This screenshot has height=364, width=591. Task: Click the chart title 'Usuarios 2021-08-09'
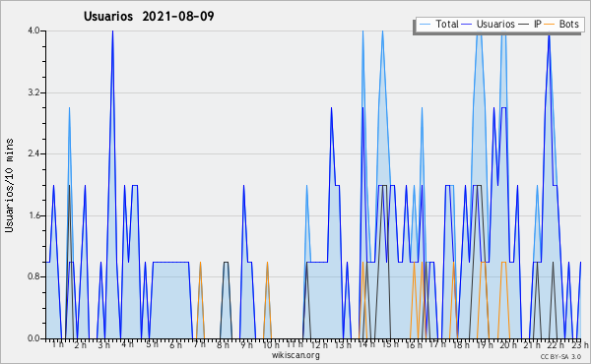click(x=149, y=16)
